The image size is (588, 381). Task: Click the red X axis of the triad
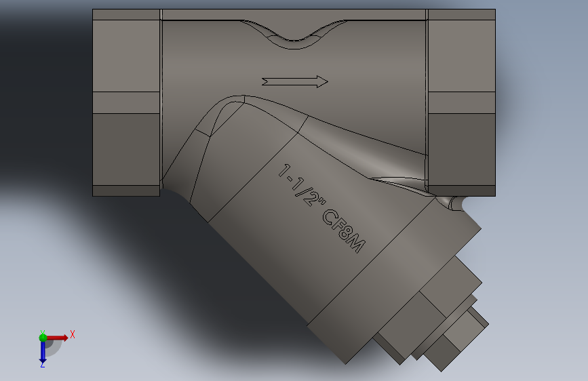[x=58, y=338]
